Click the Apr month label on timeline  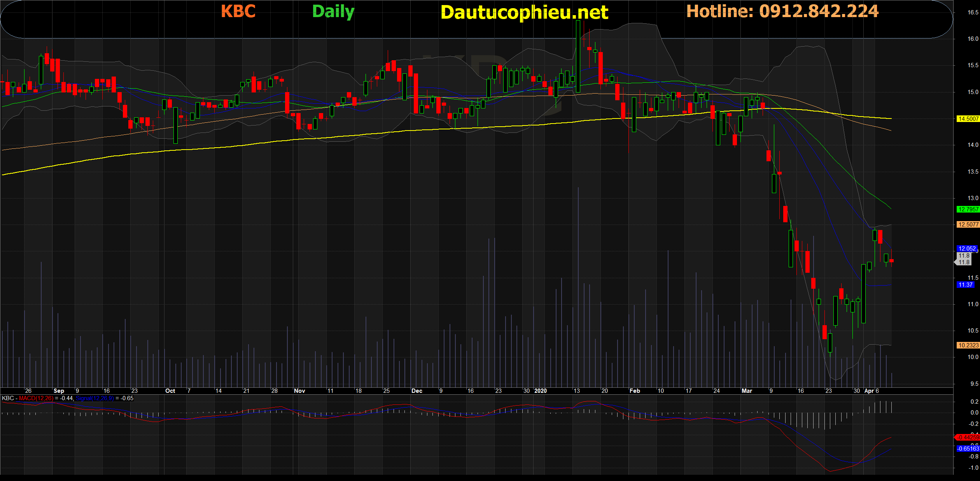point(869,391)
